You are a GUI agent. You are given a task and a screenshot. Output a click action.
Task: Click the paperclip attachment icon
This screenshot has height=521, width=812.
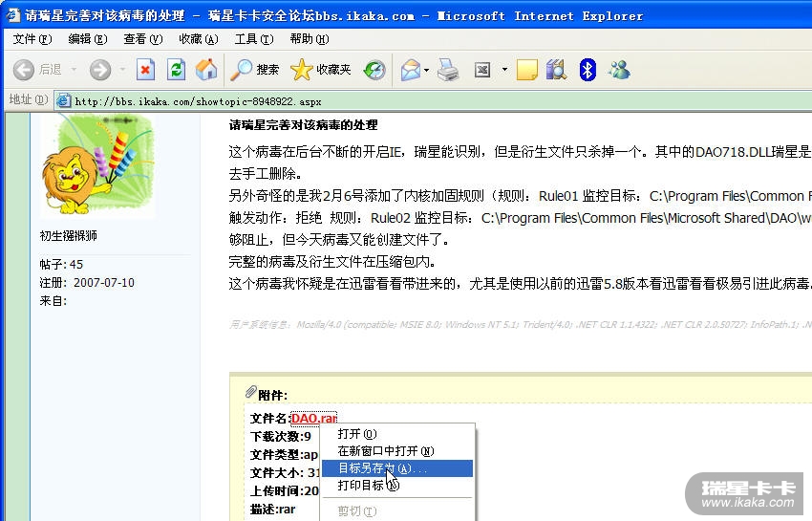[250, 393]
